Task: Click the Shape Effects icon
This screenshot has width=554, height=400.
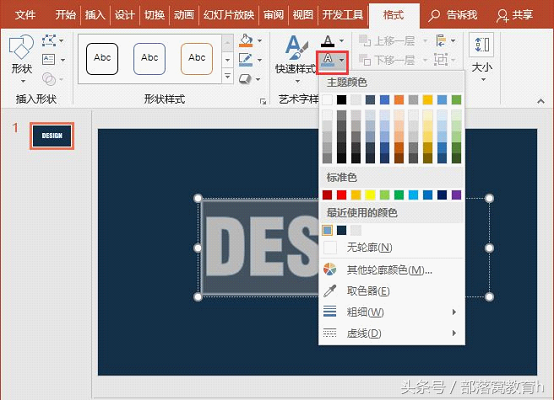Action: pyautogui.click(x=245, y=78)
